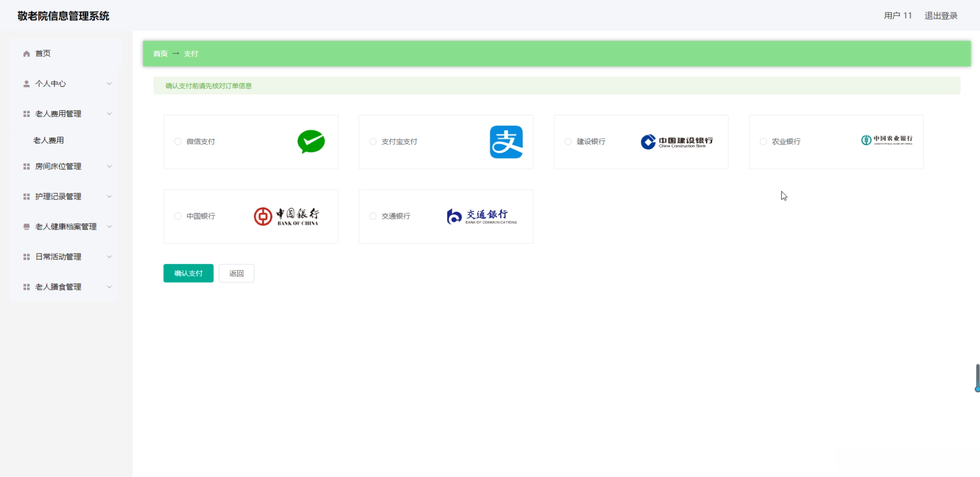Click the icon beside 老人健康档案管理
Image resolution: width=980 pixels, height=477 pixels.
point(27,227)
